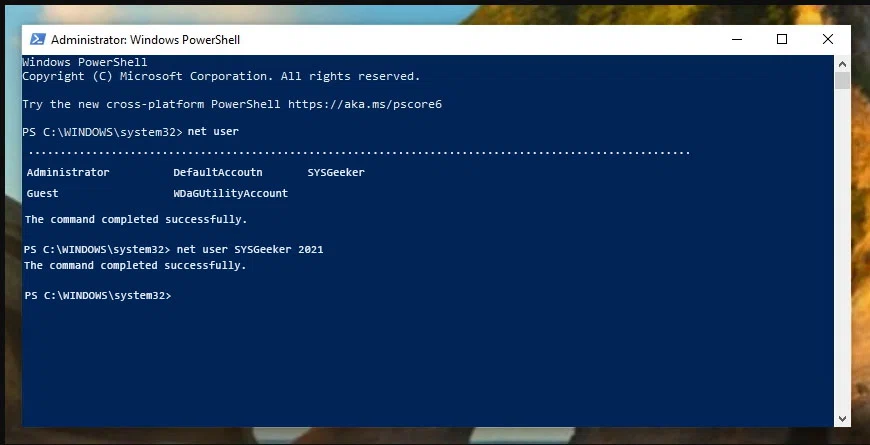
Task: Click the scrollbar down arrow
Action: pos(842,419)
